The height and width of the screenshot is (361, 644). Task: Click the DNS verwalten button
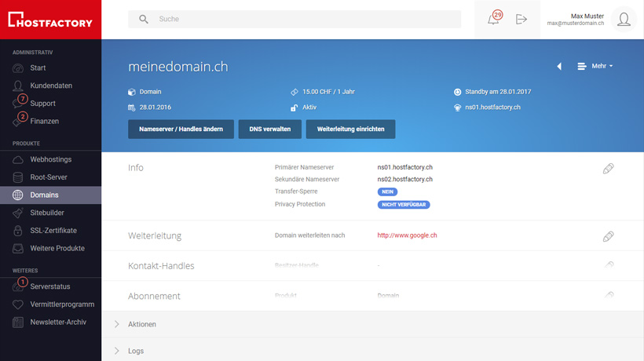(x=270, y=129)
